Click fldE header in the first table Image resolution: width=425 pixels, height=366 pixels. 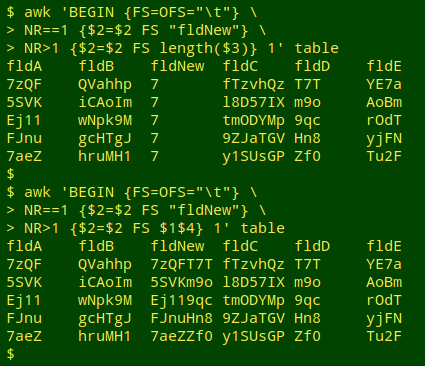click(384, 66)
